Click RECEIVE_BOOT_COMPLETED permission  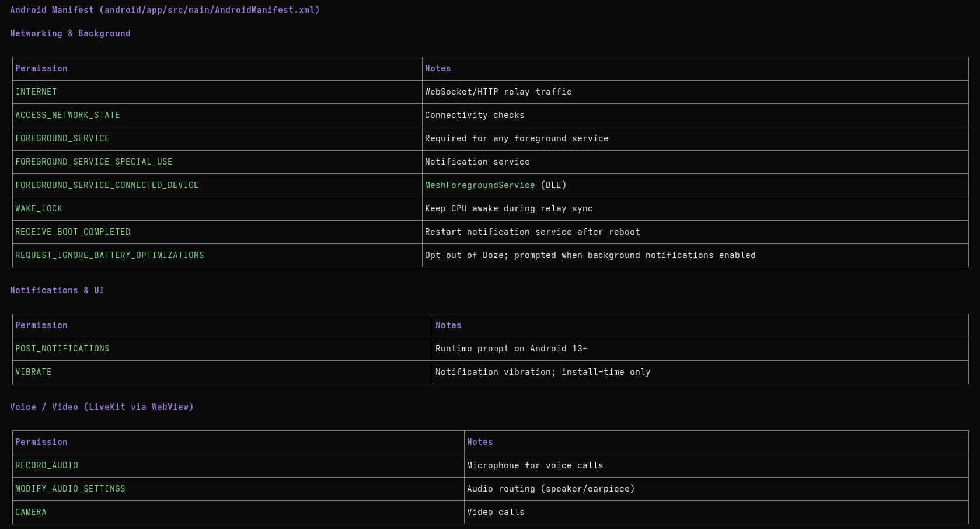tap(73, 232)
